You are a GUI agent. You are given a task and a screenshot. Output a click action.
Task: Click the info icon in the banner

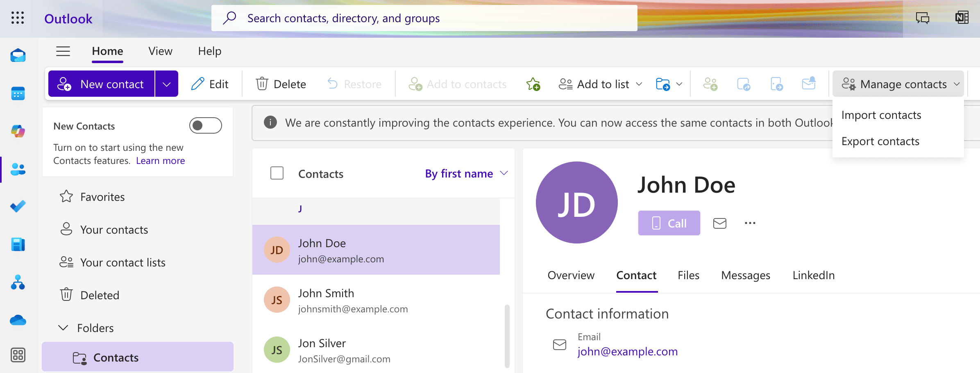click(x=270, y=122)
